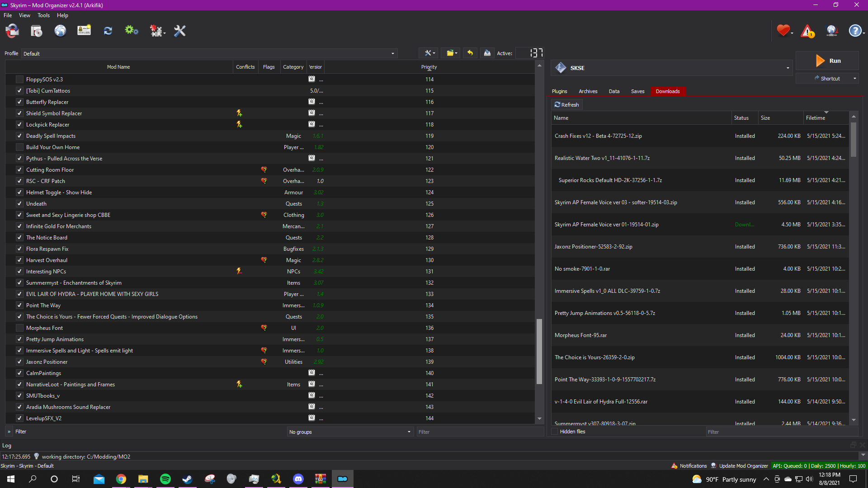Open the mod list options wrench dropdown
The width and height of the screenshot is (868, 488).
point(428,53)
